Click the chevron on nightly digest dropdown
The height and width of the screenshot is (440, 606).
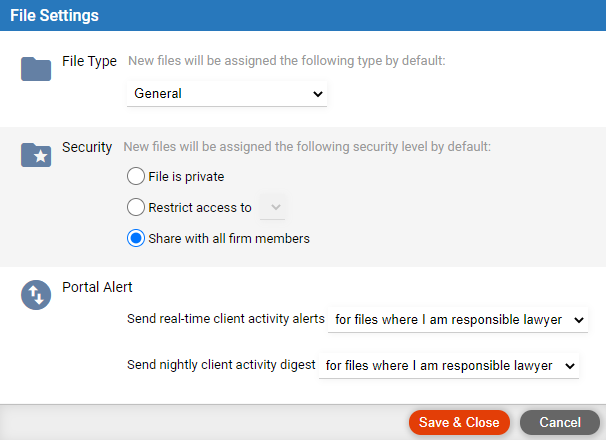[x=570, y=366]
